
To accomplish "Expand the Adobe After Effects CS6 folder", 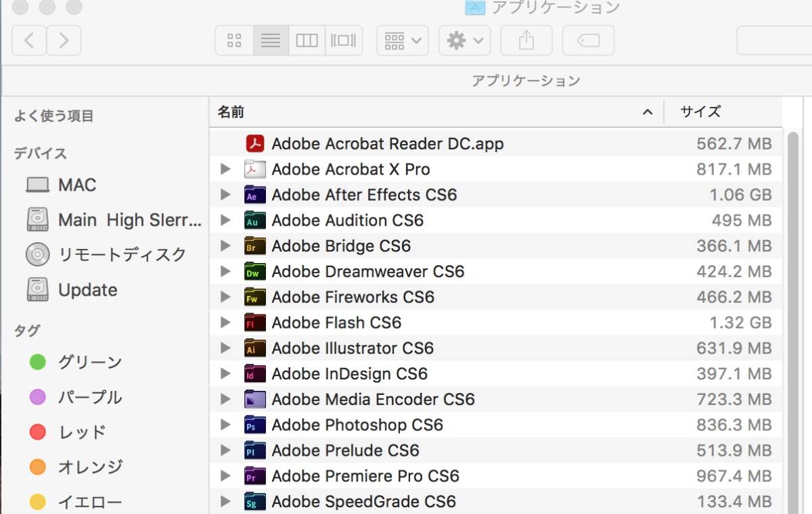I will (226, 195).
